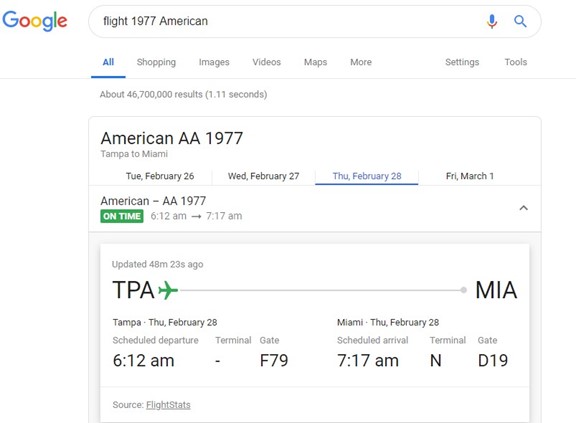Click the magnifying glass search icon
576x423 pixels.
pos(520,21)
